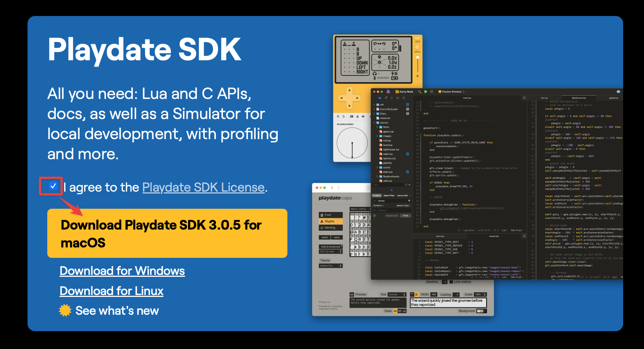Click the Accelerometer dial in the simulator

tap(352, 143)
